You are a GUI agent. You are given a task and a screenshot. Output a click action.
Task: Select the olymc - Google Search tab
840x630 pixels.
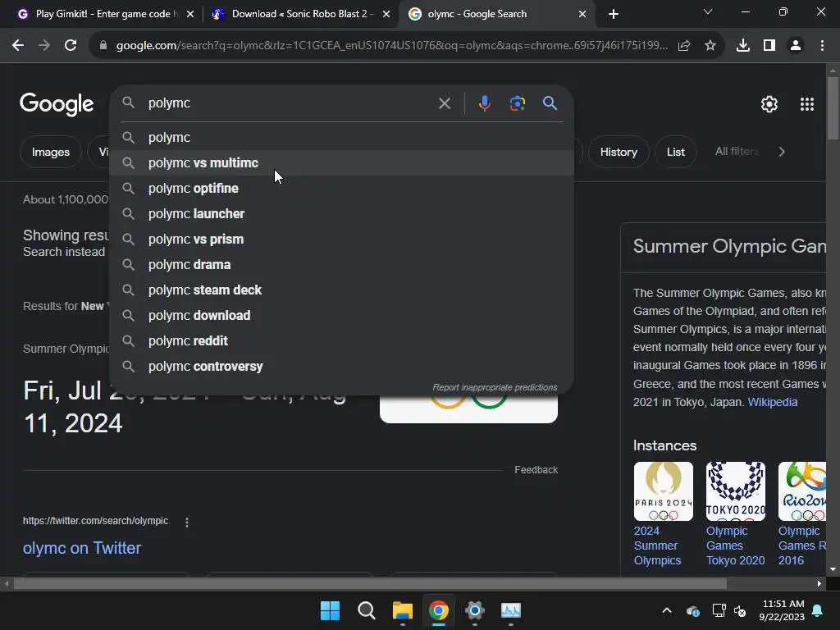pos(495,14)
